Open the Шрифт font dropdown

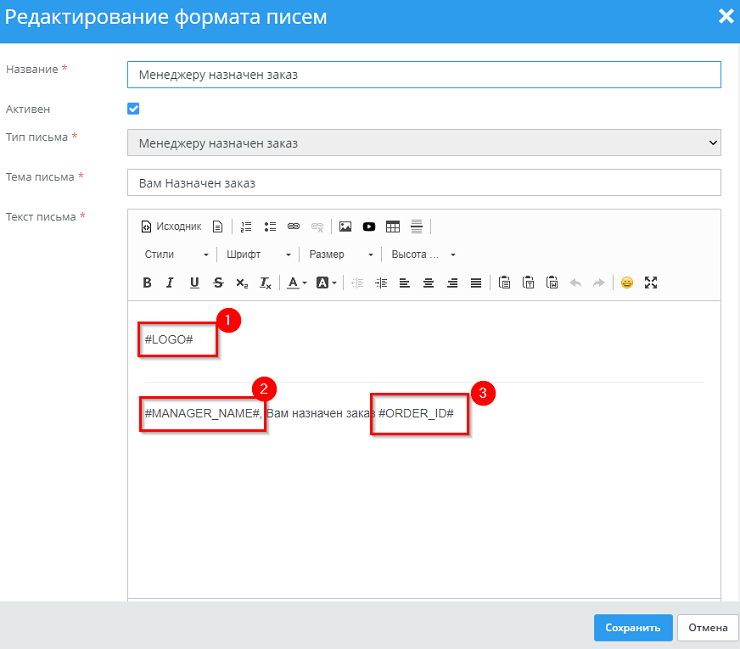pyautogui.click(x=258, y=255)
